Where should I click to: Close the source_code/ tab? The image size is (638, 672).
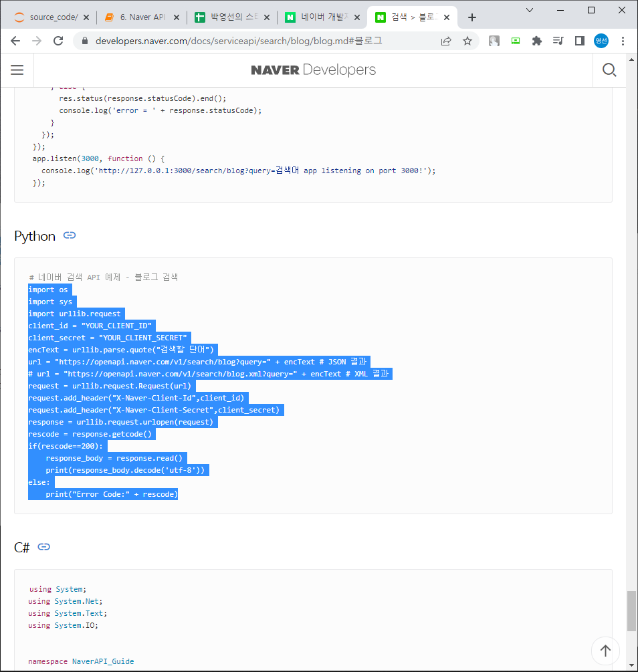86,17
